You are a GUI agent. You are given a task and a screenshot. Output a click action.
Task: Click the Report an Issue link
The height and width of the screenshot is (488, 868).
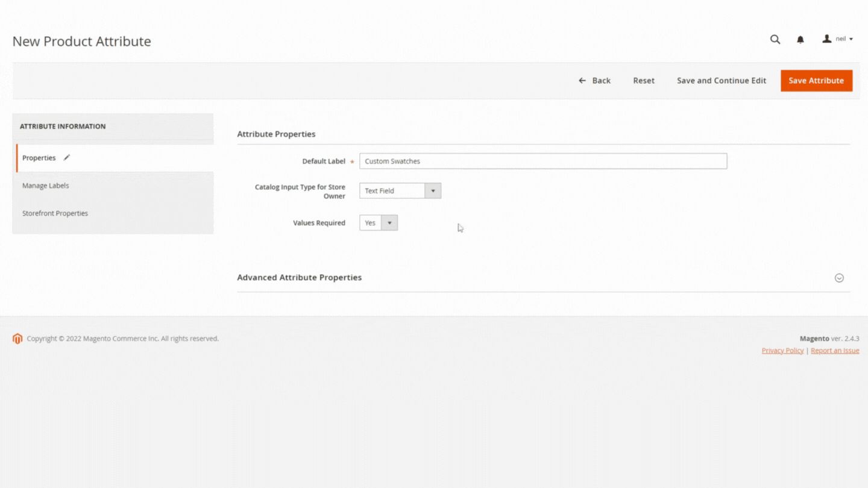835,350
